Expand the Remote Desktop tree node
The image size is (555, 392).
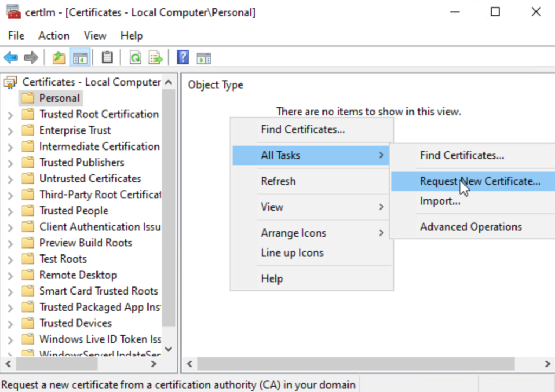(10, 275)
